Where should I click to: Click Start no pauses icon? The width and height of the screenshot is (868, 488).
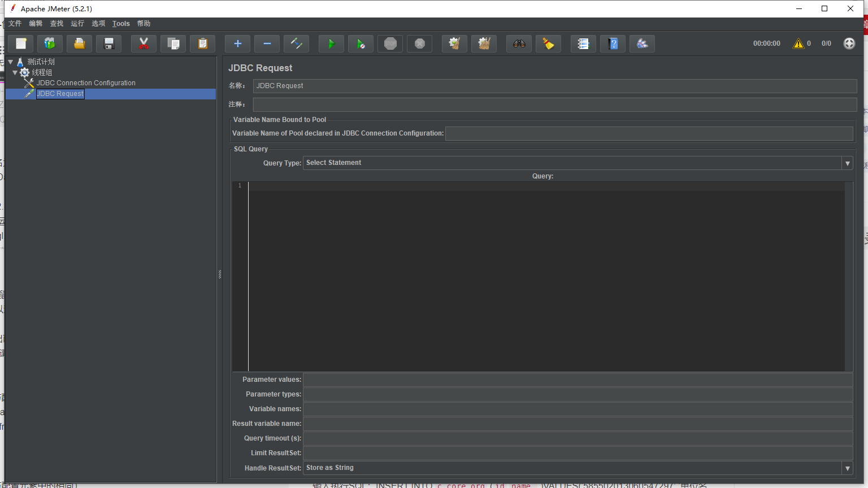[x=361, y=43]
